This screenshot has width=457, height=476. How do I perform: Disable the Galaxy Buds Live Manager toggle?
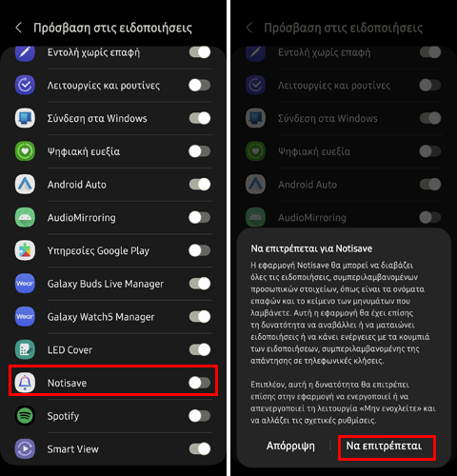click(x=200, y=284)
